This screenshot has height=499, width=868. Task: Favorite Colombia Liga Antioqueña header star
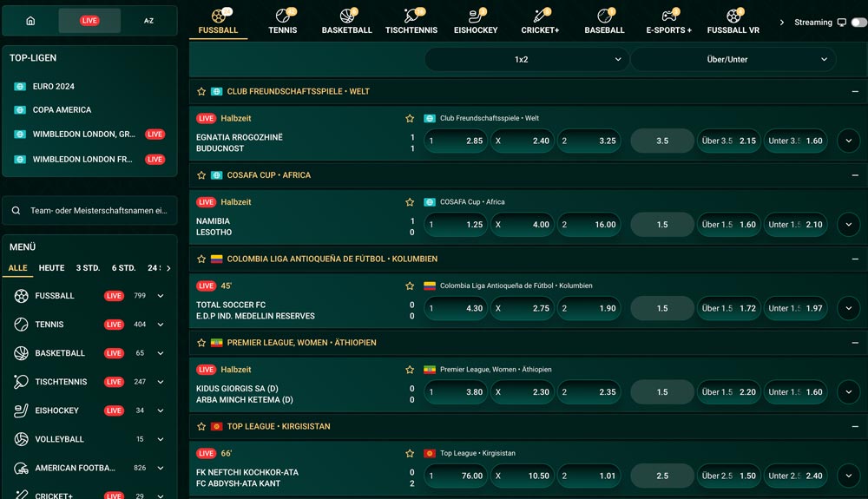pyautogui.click(x=201, y=259)
